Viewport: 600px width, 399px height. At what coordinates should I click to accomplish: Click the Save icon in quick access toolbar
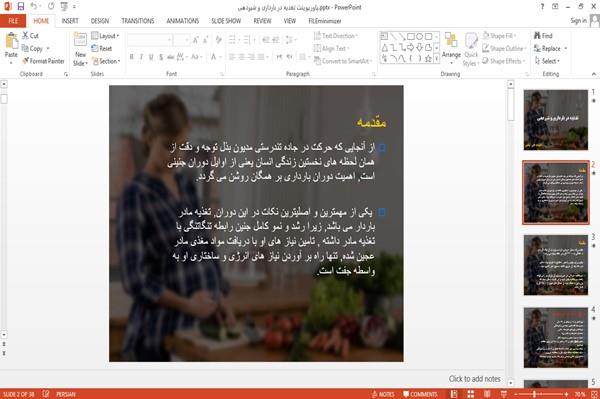pyautogui.click(x=21, y=7)
